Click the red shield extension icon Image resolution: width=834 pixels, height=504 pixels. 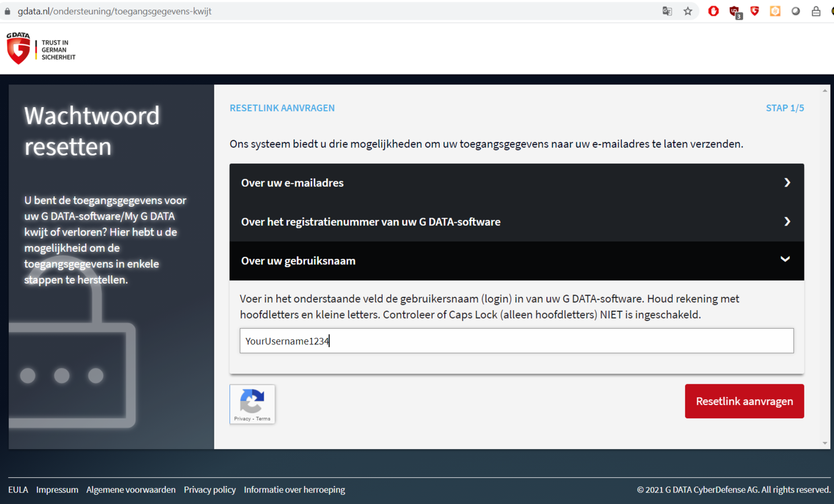[x=755, y=11]
